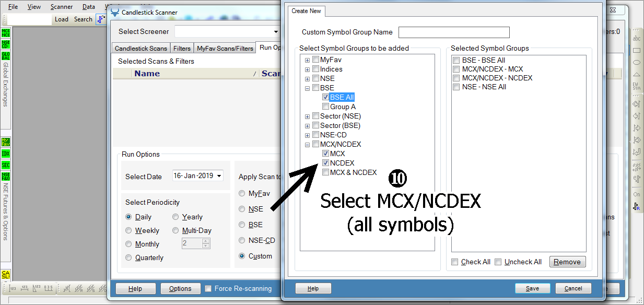Collapse the MCX/NCDEX tree node

pos(308,145)
